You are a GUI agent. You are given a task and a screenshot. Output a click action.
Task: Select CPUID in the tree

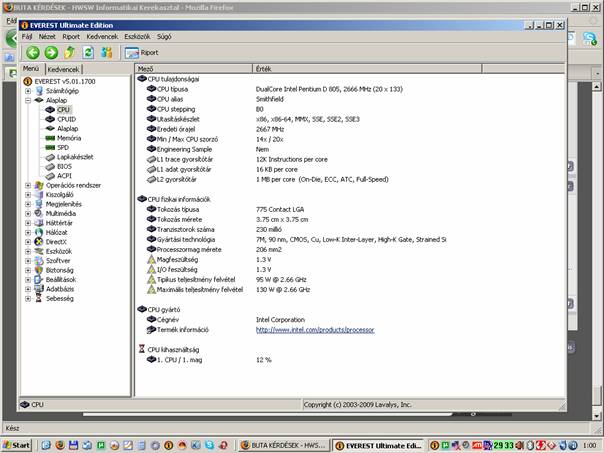click(66, 119)
